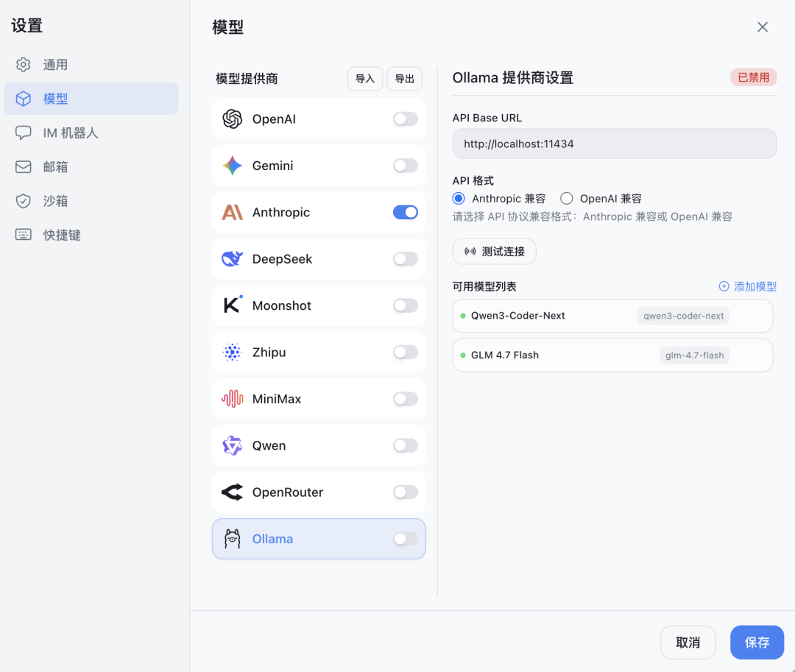
Task: Open 快捷键 settings
Action: click(91, 235)
